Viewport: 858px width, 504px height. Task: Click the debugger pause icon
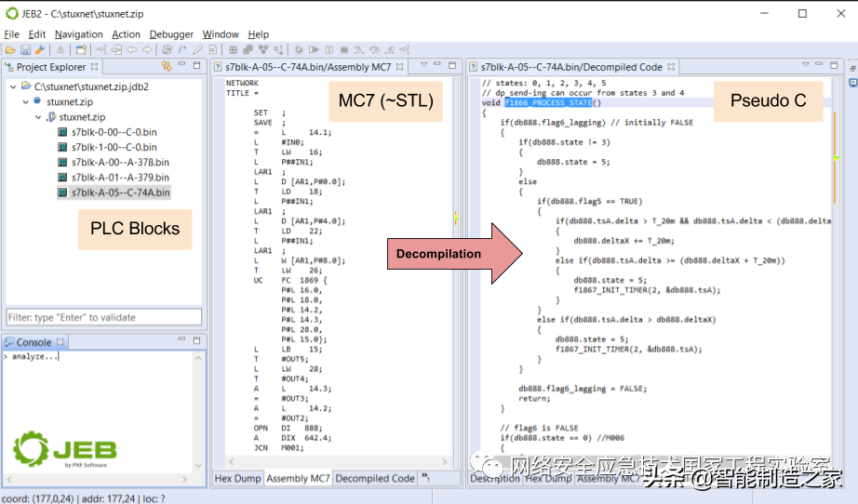click(328, 49)
